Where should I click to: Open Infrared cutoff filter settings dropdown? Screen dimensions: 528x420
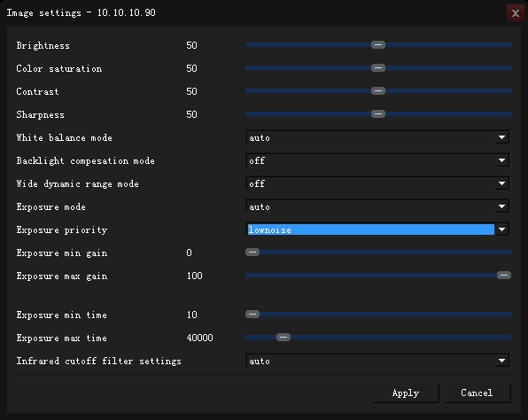point(377,361)
